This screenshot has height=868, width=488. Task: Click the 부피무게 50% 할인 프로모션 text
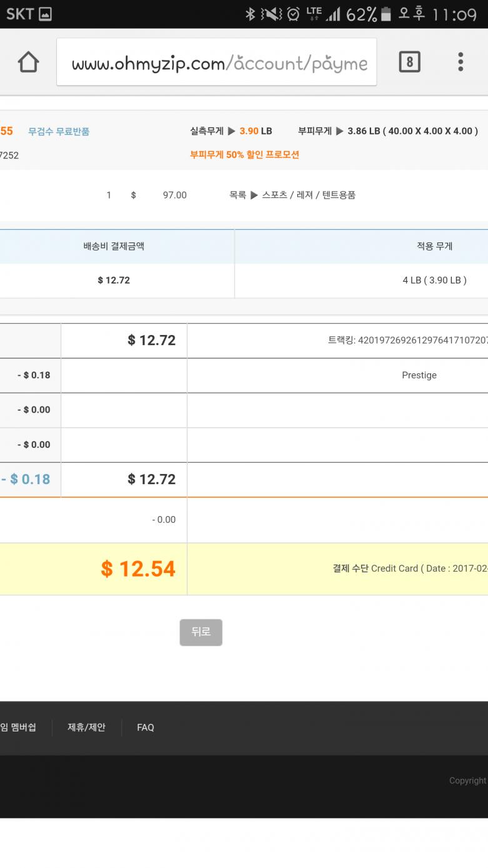click(245, 155)
